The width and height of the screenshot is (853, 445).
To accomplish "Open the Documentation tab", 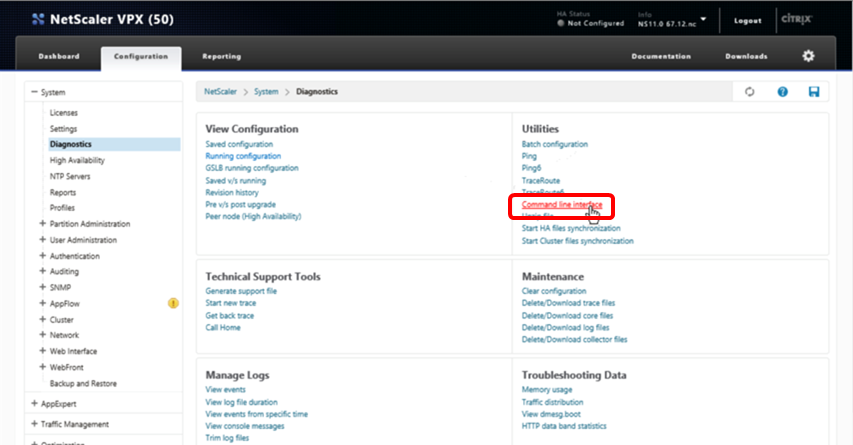I will click(x=661, y=56).
